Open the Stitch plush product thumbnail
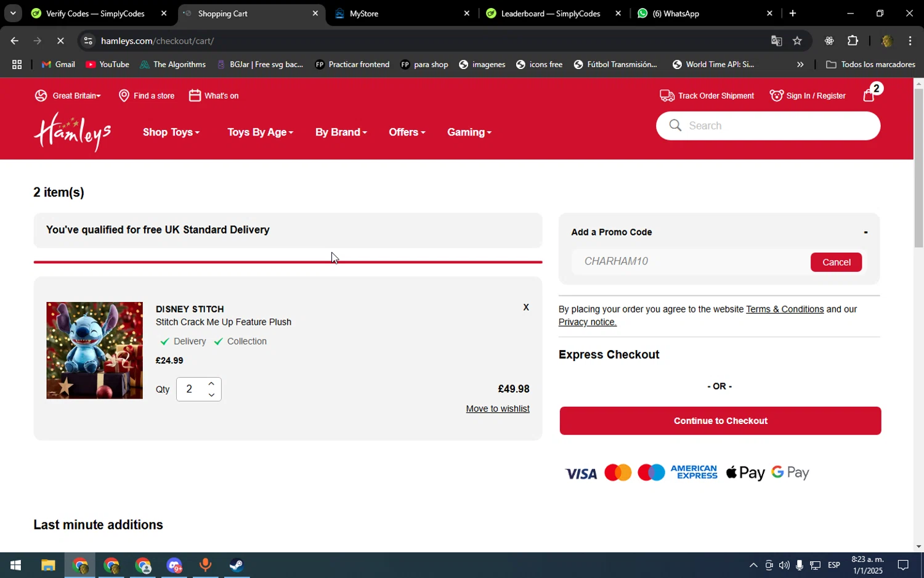The height and width of the screenshot is (578, 924). pyautogui.click(x=94, y=350)
